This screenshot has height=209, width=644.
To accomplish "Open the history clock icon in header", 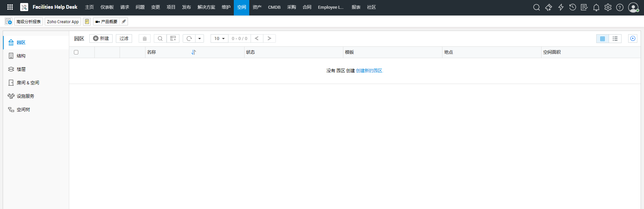I will (572, 7).
